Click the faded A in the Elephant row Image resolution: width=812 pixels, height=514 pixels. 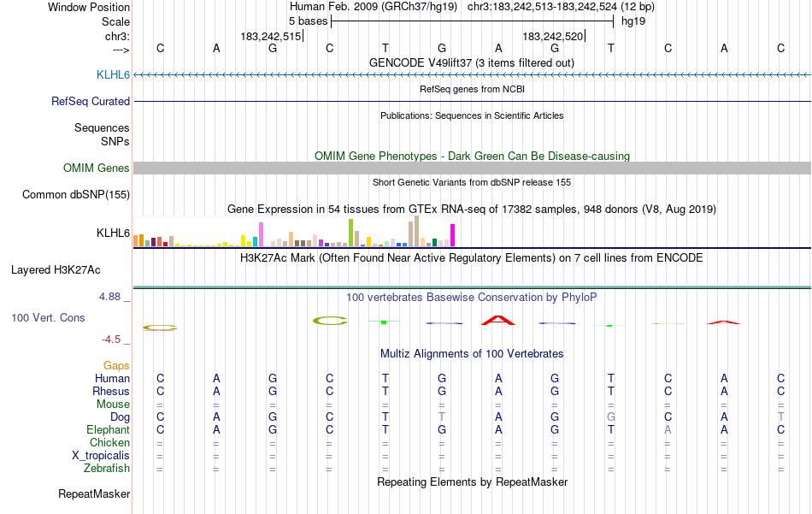pos(668,429)
